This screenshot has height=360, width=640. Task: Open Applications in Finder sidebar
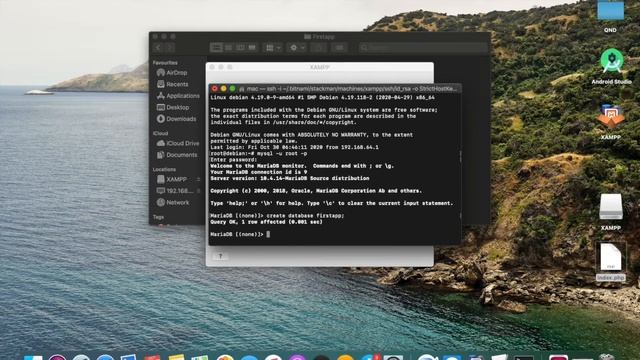[178, 96]
